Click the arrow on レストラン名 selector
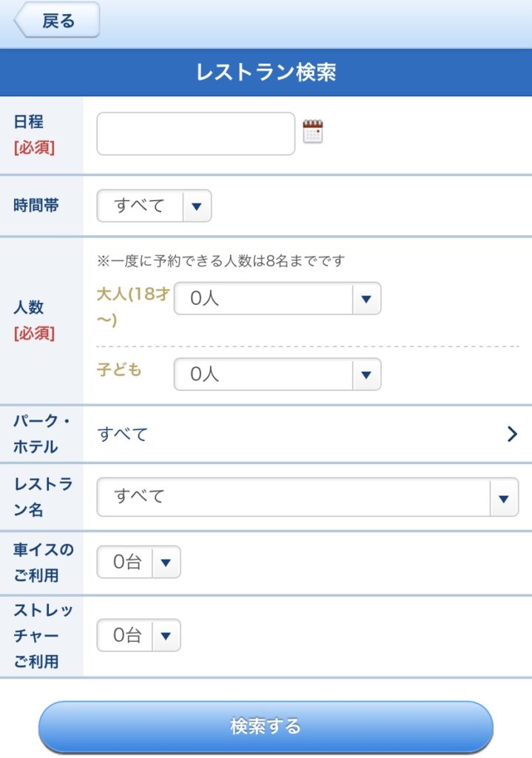The image size is (532, 758). pyautogui.click(x=504, y=498)
